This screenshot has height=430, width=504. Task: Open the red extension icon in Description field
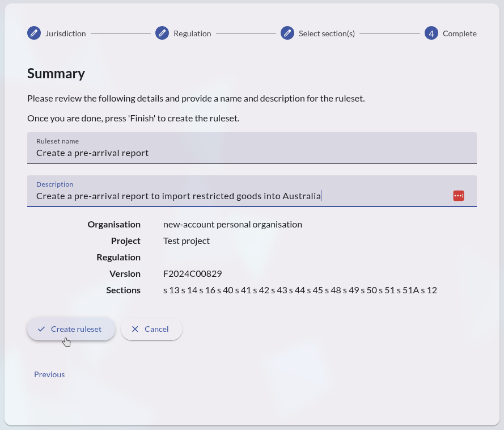(x=459, y=196)
